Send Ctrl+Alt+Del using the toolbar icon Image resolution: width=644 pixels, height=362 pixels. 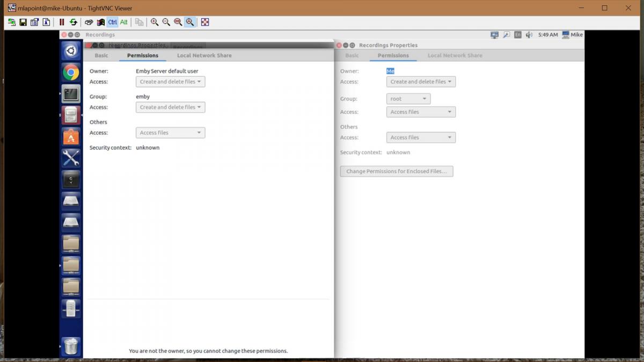89,22
